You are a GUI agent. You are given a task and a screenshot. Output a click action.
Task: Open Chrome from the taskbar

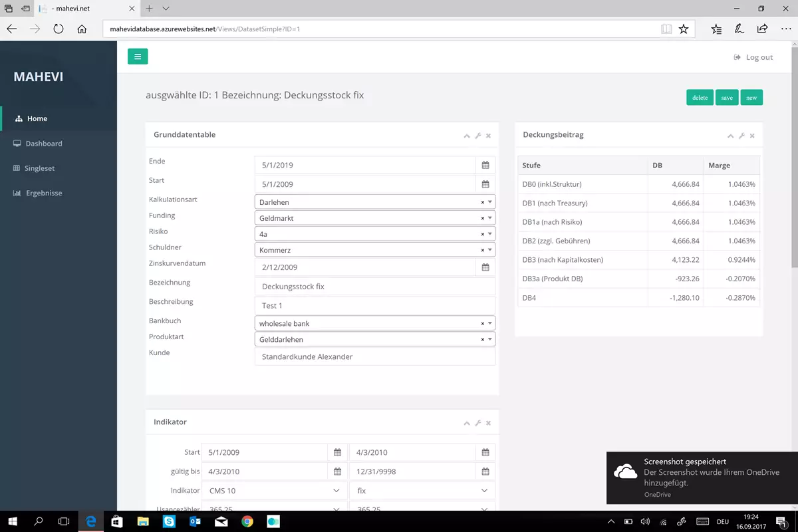point(247,521)
